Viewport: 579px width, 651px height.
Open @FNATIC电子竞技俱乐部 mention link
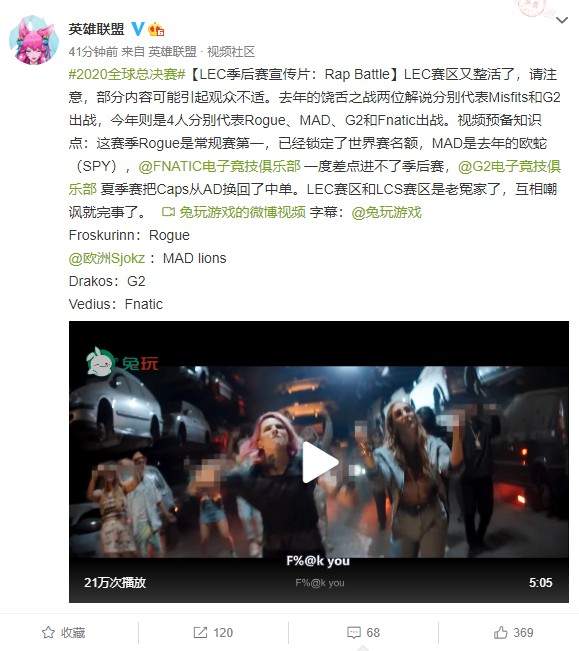pos(220,166)
